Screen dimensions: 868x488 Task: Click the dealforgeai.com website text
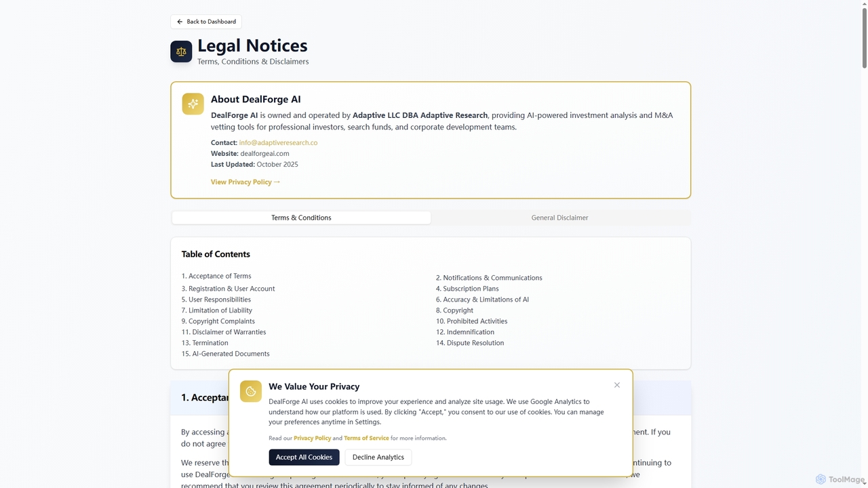[264, 154]
